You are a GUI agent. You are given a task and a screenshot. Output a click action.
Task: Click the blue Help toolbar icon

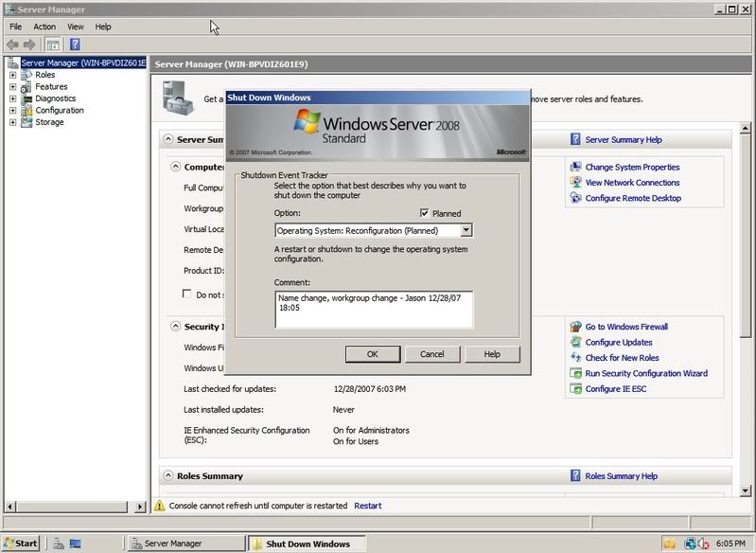tap(75, 45)
